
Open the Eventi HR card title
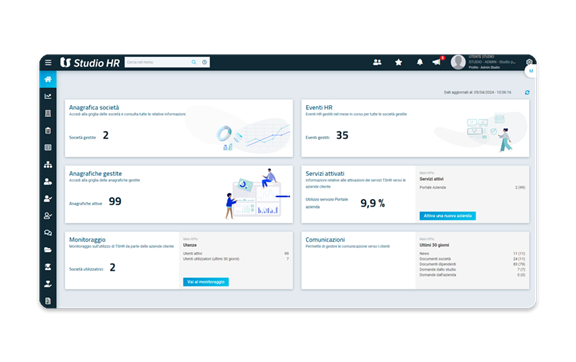319,107
